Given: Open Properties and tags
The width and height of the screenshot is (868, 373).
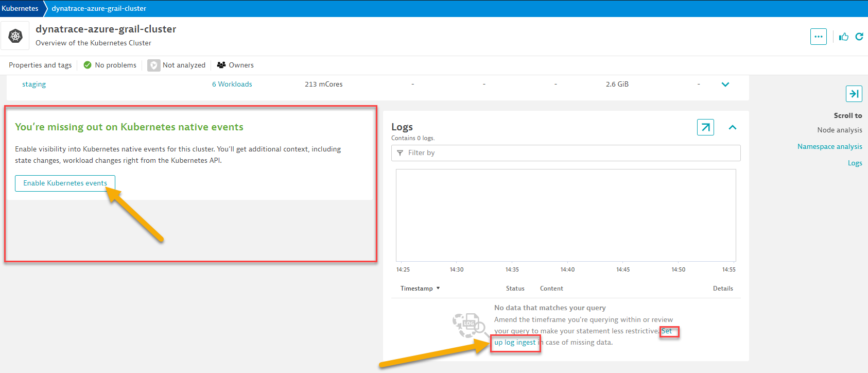Looking at the screenshot, I should pyautogui.click(x=40, y=65).
